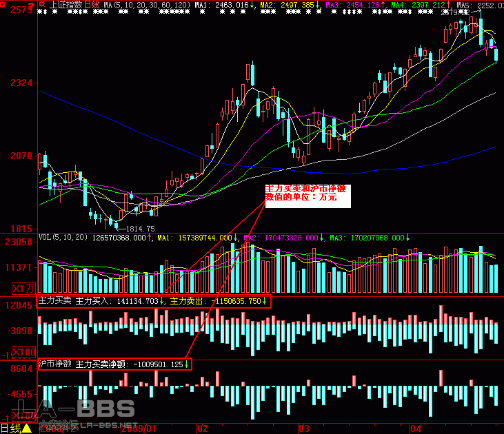The height and width of the screenshot is (434, 504).
Task: Click the green down arrow after 主力买入 value
Action: pos(162,302)
